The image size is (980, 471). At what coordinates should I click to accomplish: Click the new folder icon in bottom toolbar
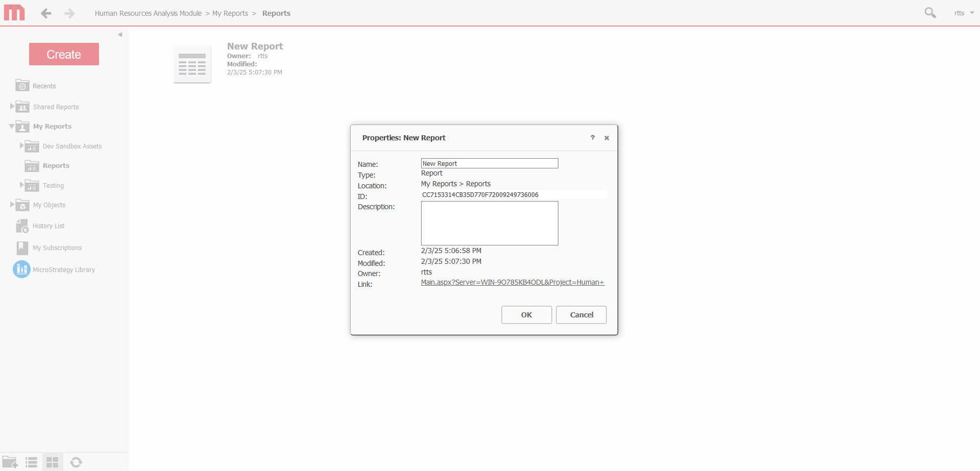click(x=10, y=462)
